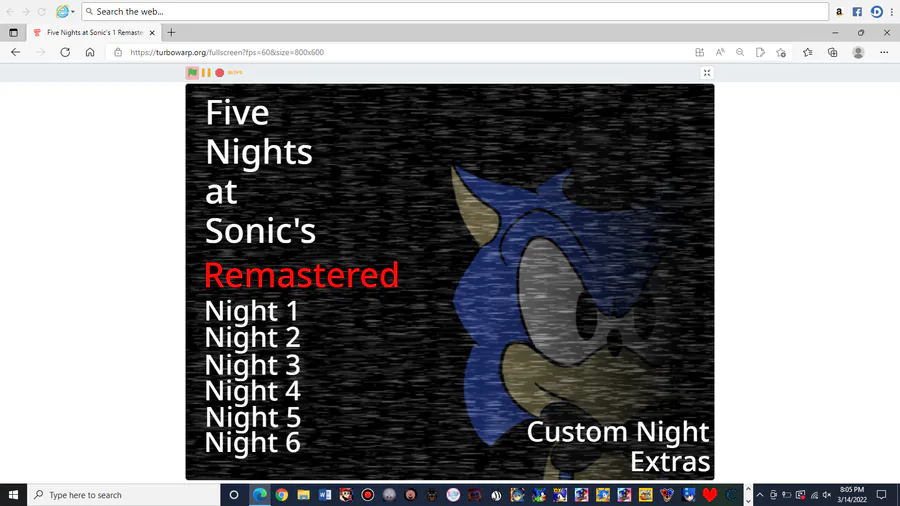The image size is (900, 506).
Task: Stop the project with red stop button
Action: [x=219, y=72]
